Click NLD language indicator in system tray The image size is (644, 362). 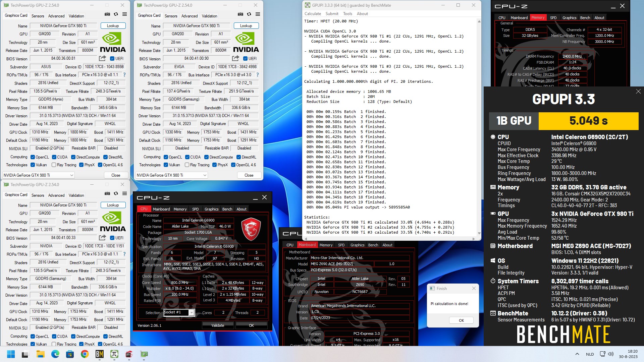(590, 354)
